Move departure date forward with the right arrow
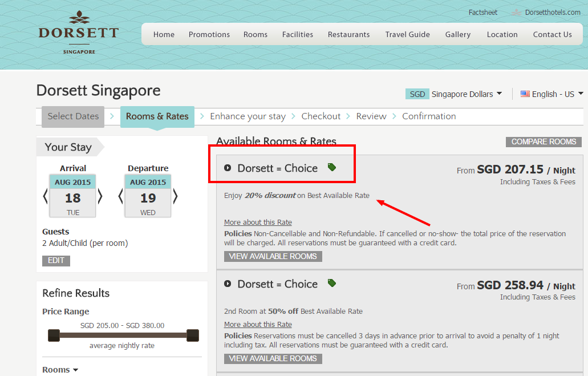Screen dimensions: 588x376 point(175,196)
